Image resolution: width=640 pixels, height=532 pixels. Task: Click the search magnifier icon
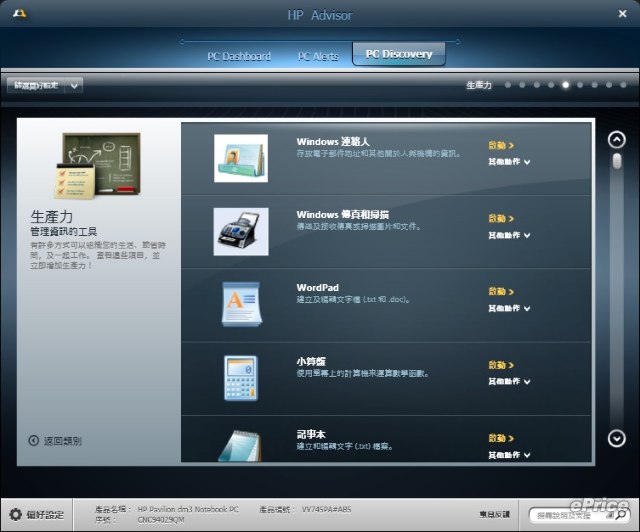[x=620, y=515]
